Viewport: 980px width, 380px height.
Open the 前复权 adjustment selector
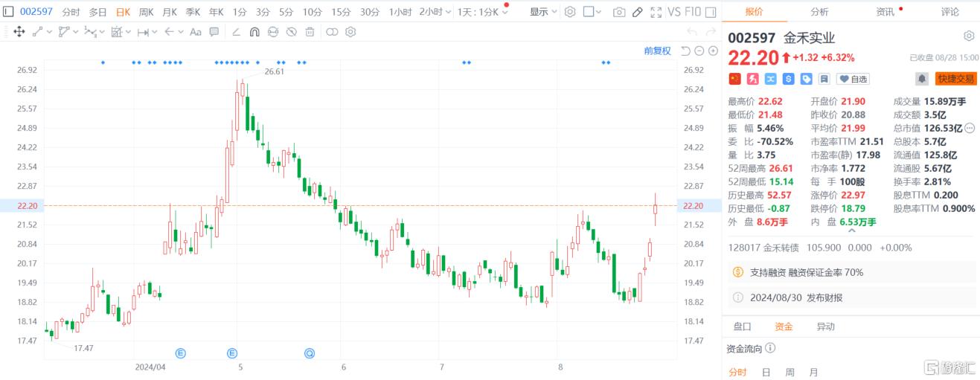(x=657, y=51)
